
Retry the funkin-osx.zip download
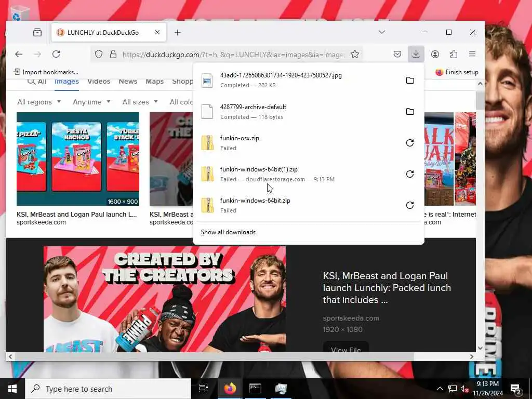click(x=410, y=143)
